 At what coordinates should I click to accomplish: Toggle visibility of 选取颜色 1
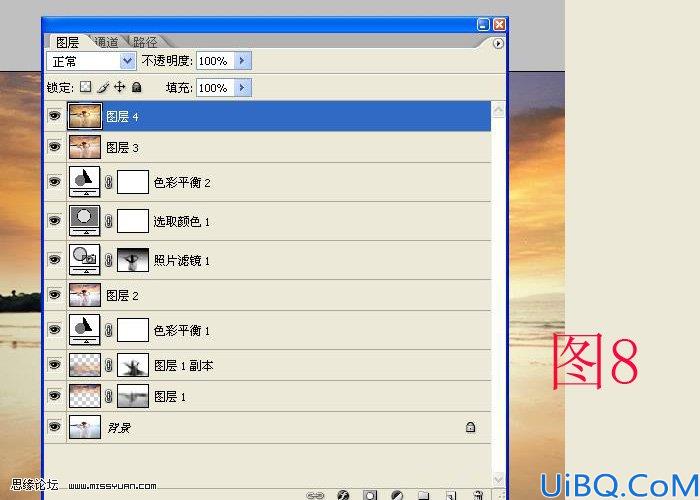click(x=54, y=221)
